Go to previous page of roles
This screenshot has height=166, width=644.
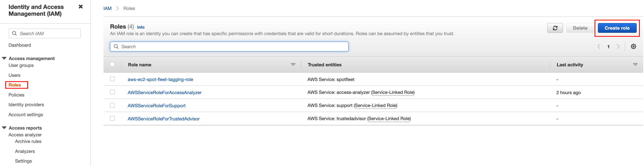pos(599,46)
